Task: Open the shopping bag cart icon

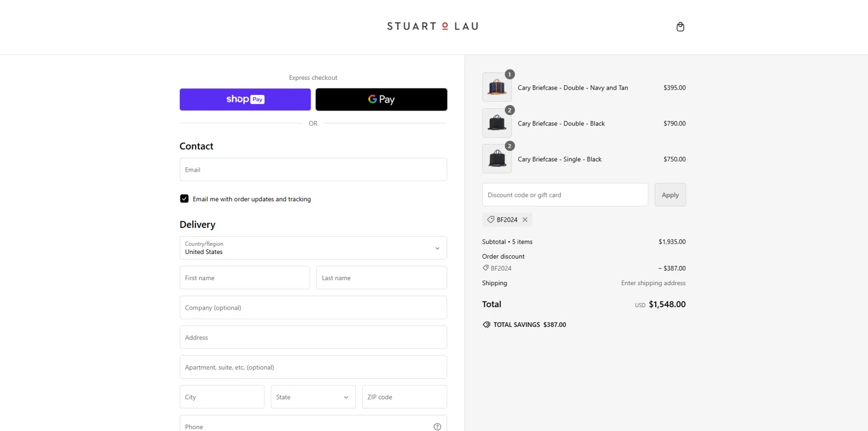Action: coord(680,27)
